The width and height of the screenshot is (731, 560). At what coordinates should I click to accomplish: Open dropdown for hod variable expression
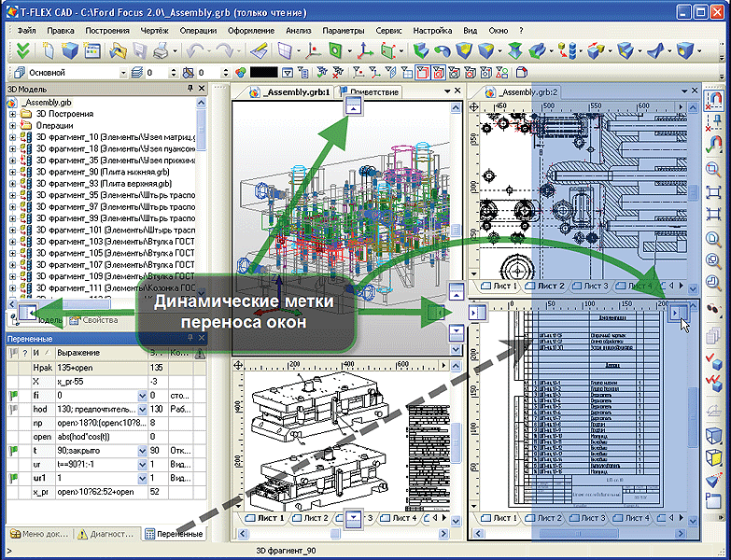point(142,410)
